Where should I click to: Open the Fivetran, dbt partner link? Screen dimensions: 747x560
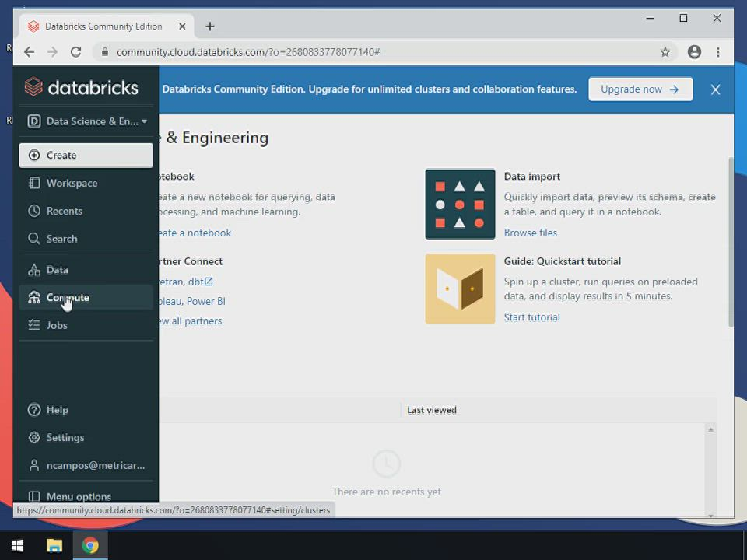pyautogui.click(x=186, y=282)
